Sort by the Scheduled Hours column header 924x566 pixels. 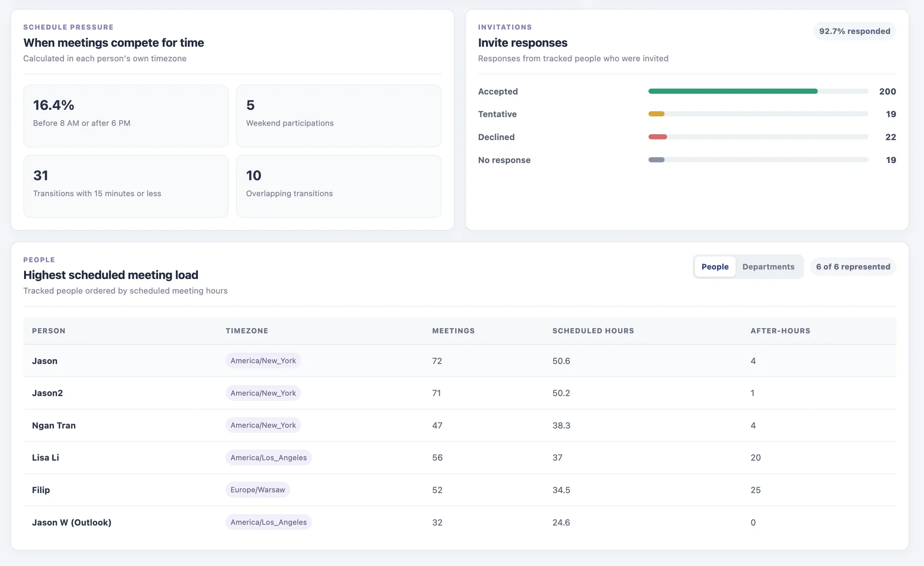593,331
